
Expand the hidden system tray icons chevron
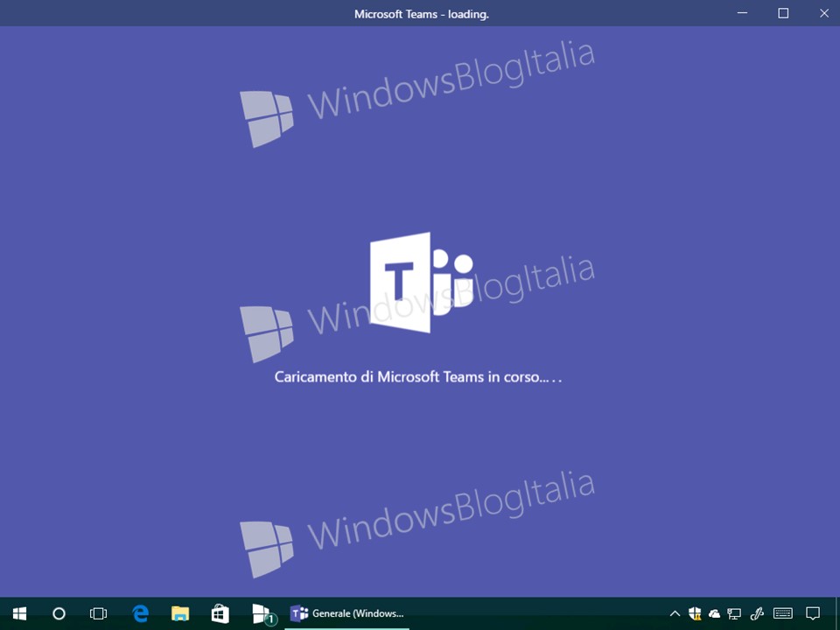(x=675, y=613)
